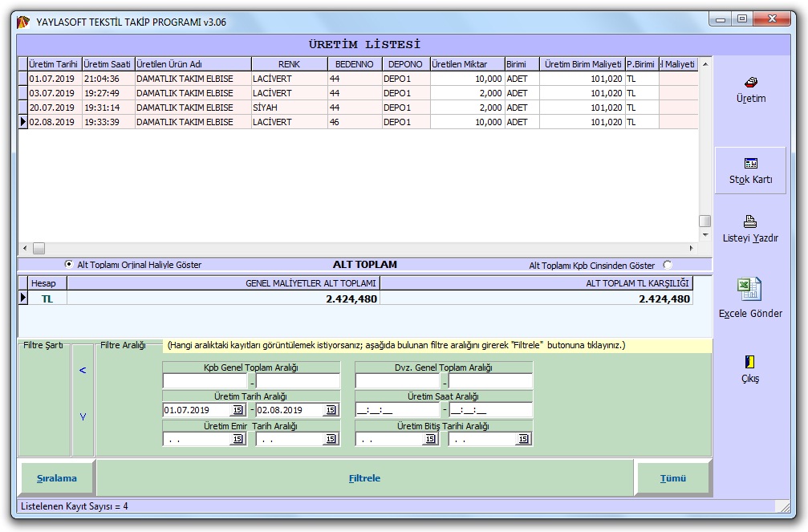Sort by Üretim Tarihi column header
The image size is (808, 532).
[x=54, y=64]
